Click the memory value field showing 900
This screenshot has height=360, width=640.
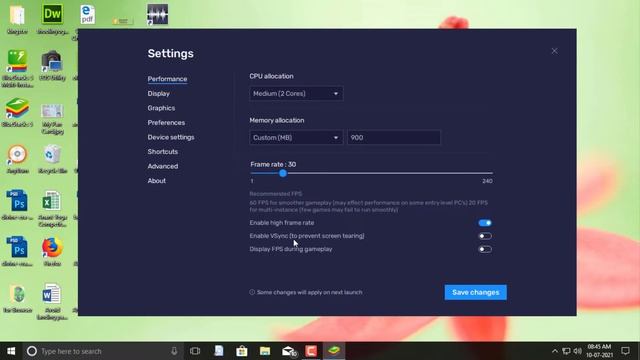pyautogui.click(x=394, y=138)
